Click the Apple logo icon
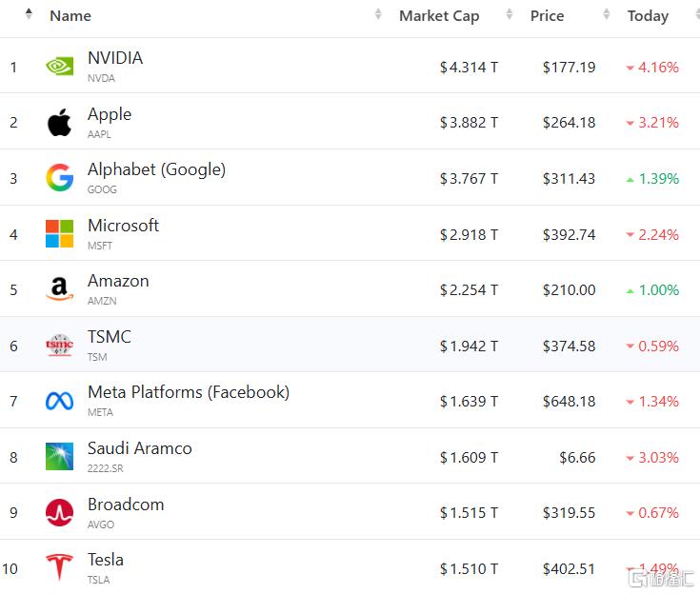Screen dimensions: 700x594 [59, 123]
